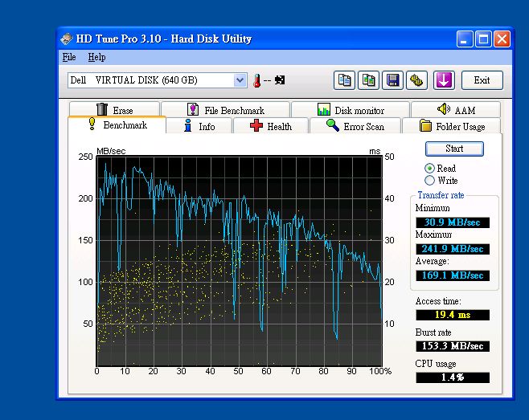529x420 pixels.
Task: Click the copy to clipboard toolbar icon
Action: [x=344, y=80]
